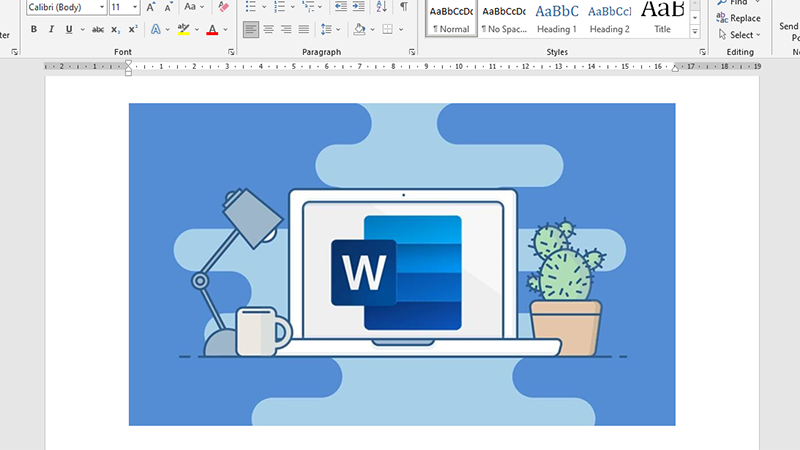
Task: Apply the No Spacing style
Action: [504, 18]
